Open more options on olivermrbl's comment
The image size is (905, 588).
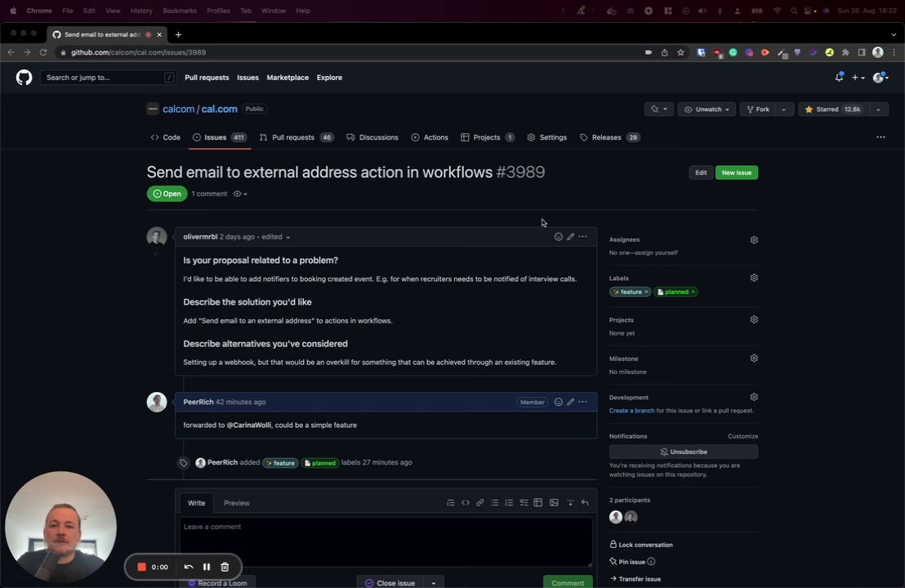(583, 237)
